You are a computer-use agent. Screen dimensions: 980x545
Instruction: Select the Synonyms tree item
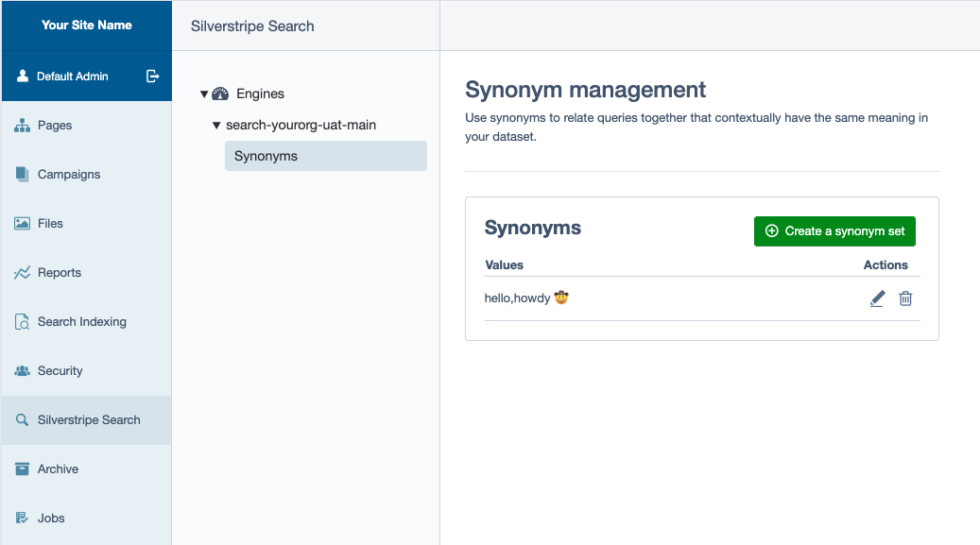(326, 156)
